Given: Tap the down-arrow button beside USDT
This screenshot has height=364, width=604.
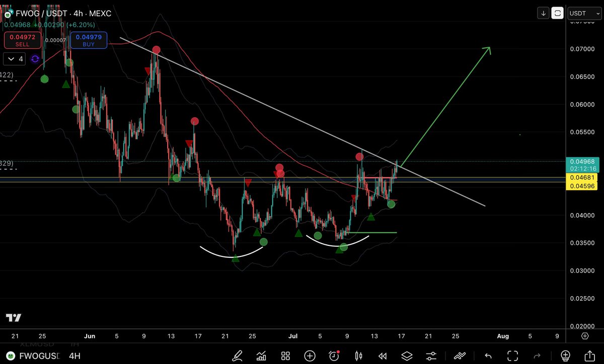Looking at the screenshot, I should pyautogui.click(x=544, y=14).
